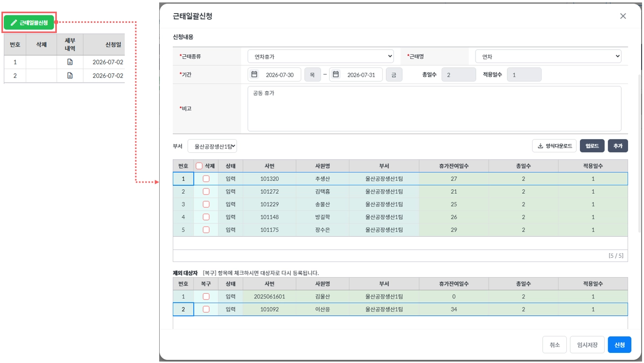Open the 근태일괄신청 green button
Image resolution: width=644 pixels, height=363 pixels.
[x=29, y=23]
